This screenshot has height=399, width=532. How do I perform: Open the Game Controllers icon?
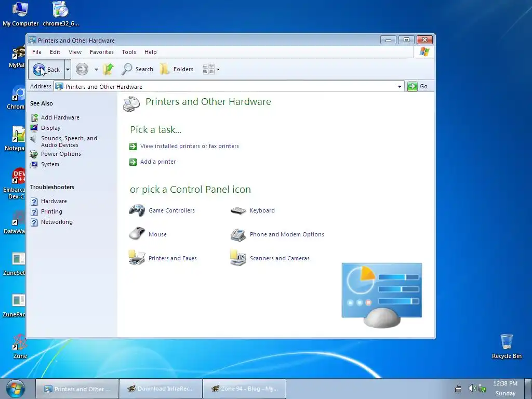(x=137, y=210)
